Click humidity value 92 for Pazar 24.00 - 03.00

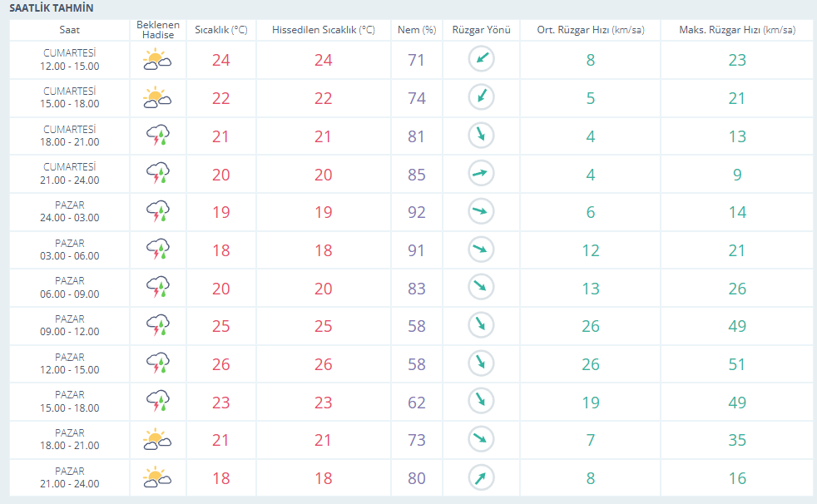click(416, 212)
